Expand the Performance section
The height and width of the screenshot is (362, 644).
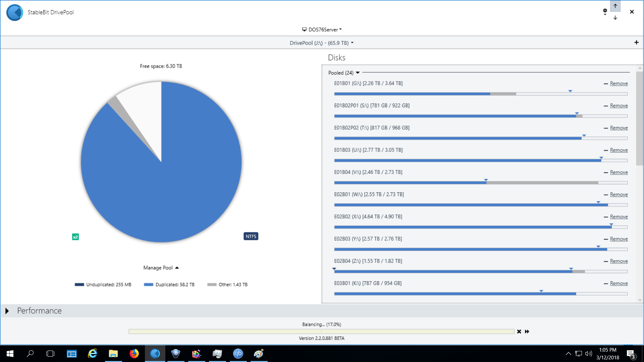[x=7, y=311]
